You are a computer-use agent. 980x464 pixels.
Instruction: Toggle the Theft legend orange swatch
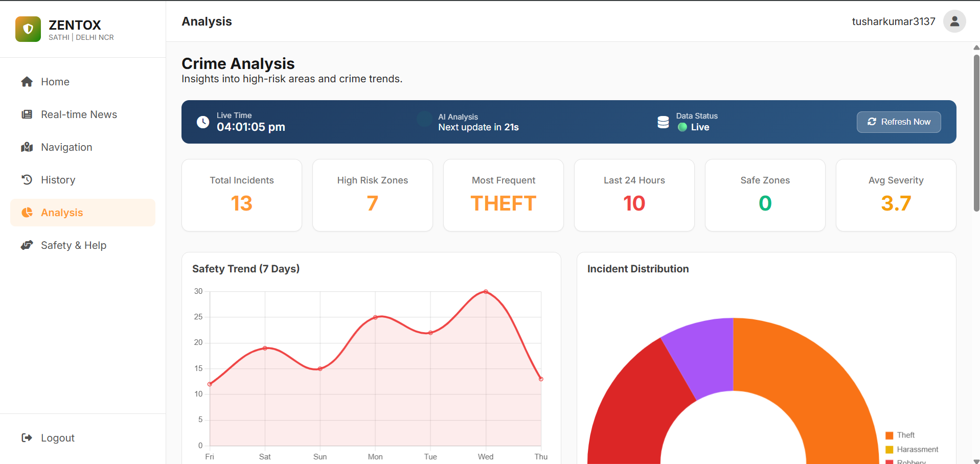[890, 435]
